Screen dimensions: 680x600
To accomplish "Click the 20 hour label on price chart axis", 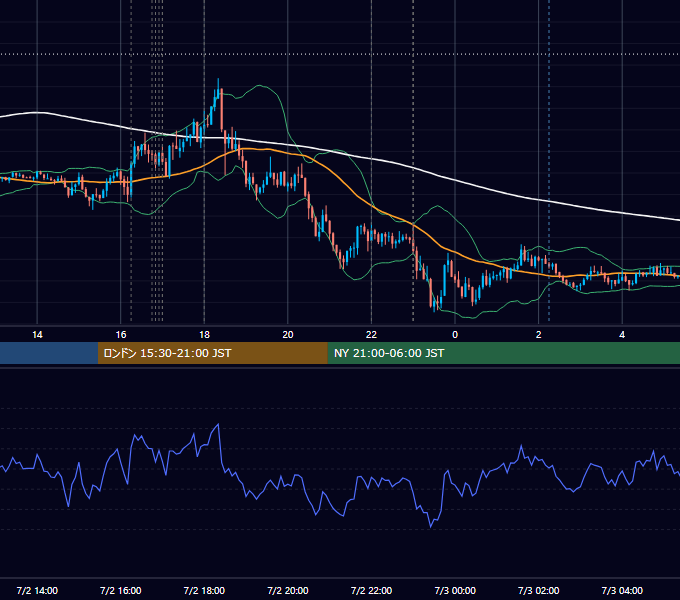I will pos(288,335).
